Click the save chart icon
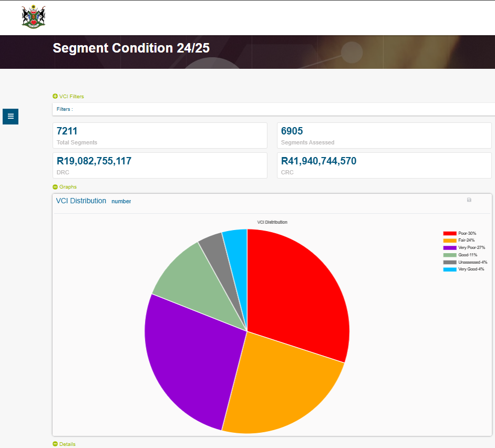 tap(469, 200)
